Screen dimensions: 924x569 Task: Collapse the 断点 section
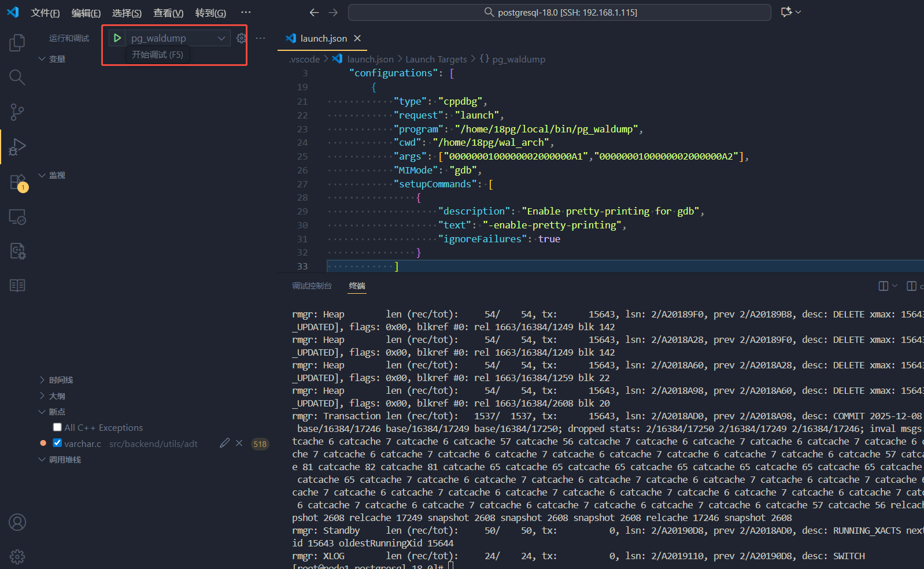52,412
